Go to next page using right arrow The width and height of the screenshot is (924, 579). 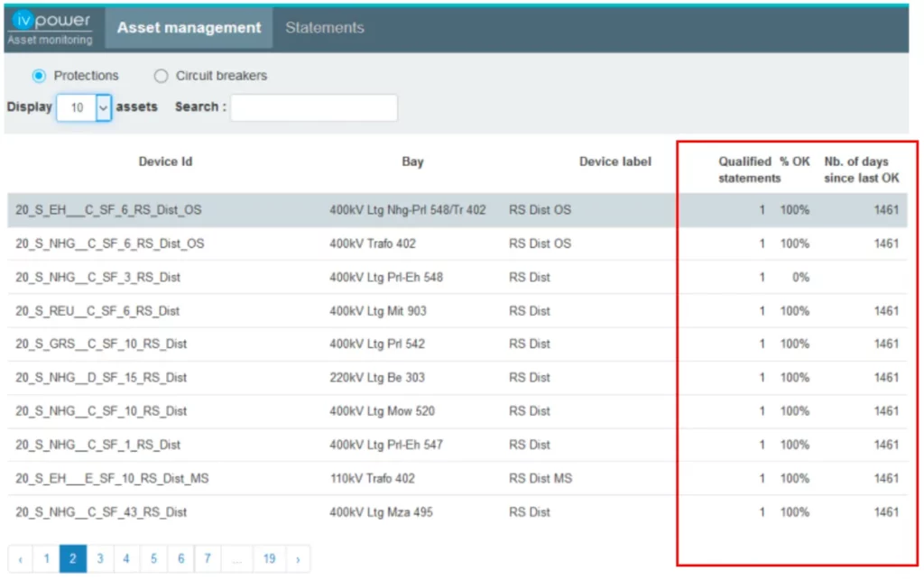(x=298, y=559)
